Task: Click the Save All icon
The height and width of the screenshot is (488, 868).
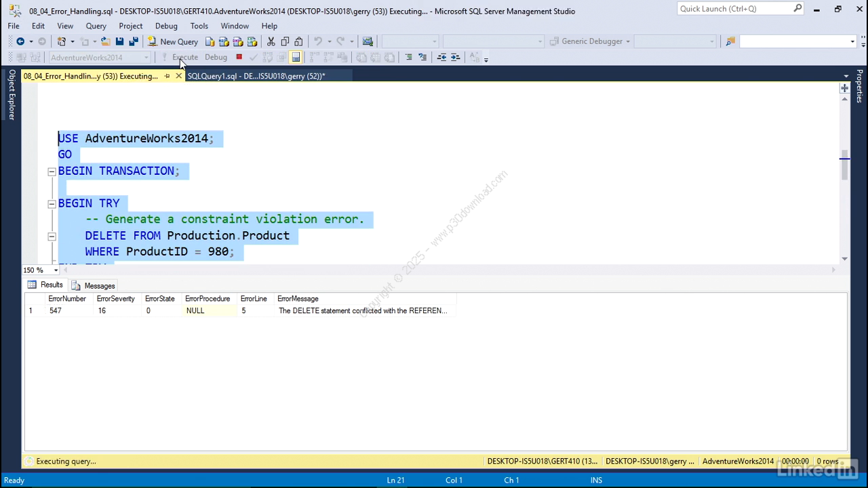Action: pyautogui.click(x=134, y=41)
